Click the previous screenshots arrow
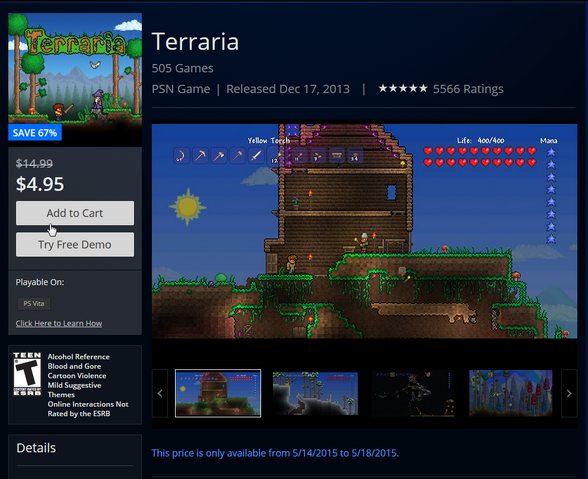Screen dimensions: 588x479 [x=160, y=393]
